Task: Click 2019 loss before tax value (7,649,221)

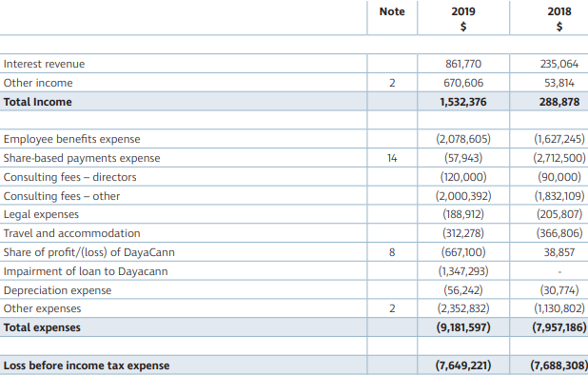Action: pos(463,365)
